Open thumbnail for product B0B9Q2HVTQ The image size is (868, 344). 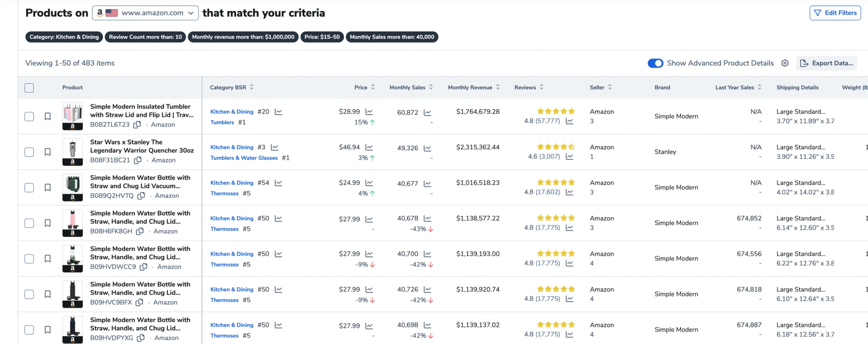(x=72, y=188)
